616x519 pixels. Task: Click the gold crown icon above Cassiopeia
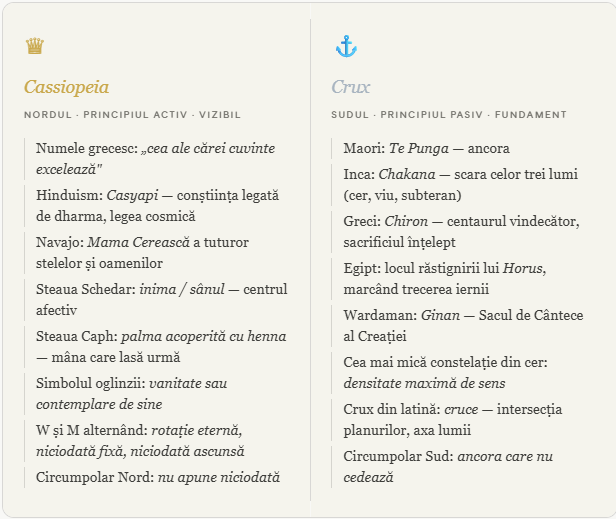click(x=35, y=47)
